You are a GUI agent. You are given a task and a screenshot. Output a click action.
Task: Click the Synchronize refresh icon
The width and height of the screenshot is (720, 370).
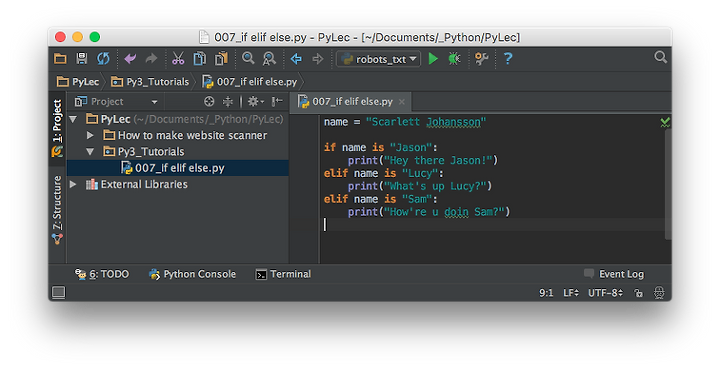click(103, 59)
